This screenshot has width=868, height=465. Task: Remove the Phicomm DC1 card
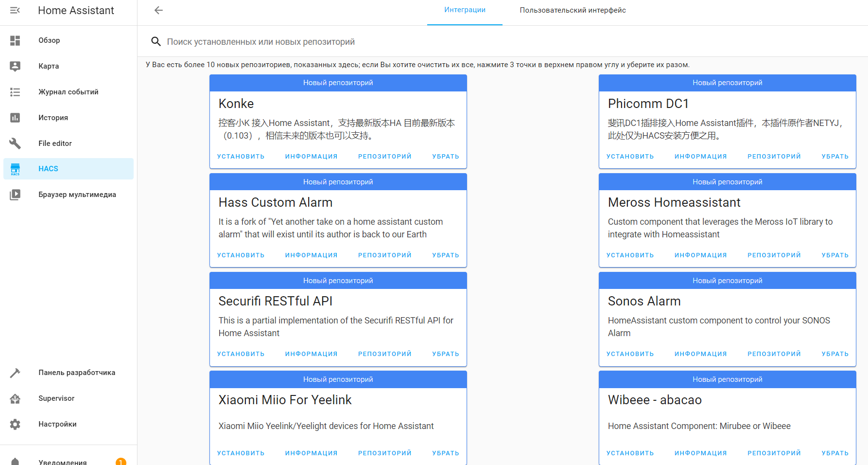(x=835, y=157)
